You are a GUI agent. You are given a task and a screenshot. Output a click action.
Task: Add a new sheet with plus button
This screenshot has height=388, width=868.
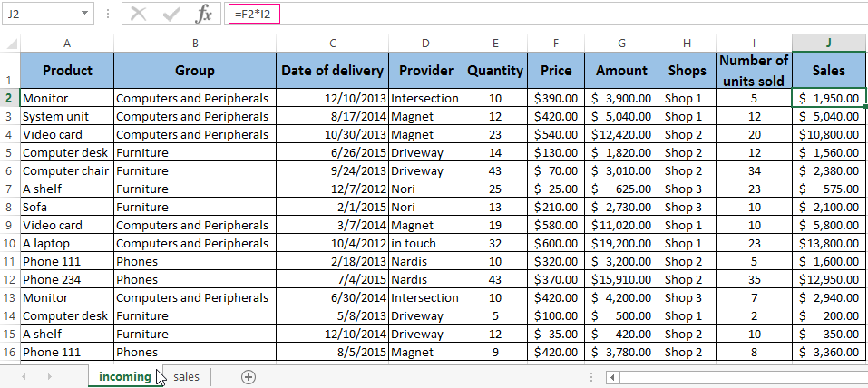249,376
